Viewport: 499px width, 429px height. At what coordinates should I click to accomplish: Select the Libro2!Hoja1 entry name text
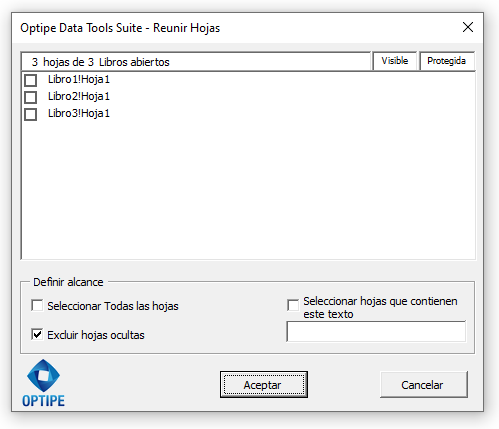[79, 96]
